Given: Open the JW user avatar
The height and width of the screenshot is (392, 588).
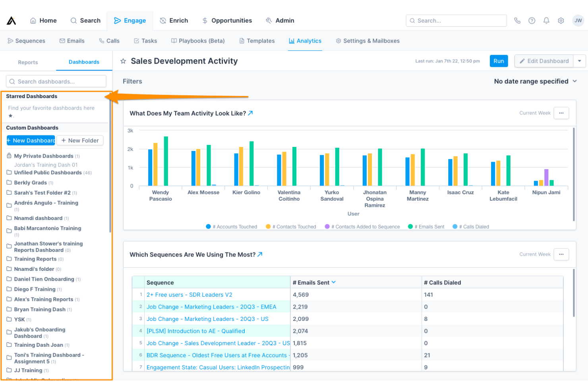Looking at the screenshot, I should (578, 21).
